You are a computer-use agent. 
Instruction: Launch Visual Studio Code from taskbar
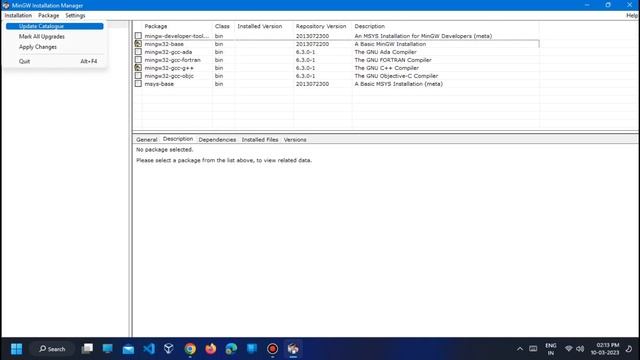(149, 349)
